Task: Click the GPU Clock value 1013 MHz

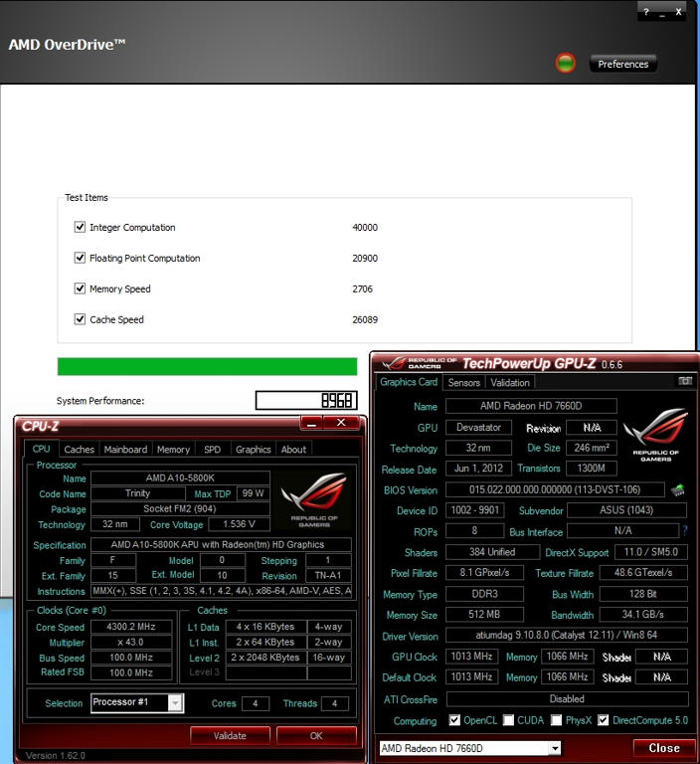Action: 471,657
